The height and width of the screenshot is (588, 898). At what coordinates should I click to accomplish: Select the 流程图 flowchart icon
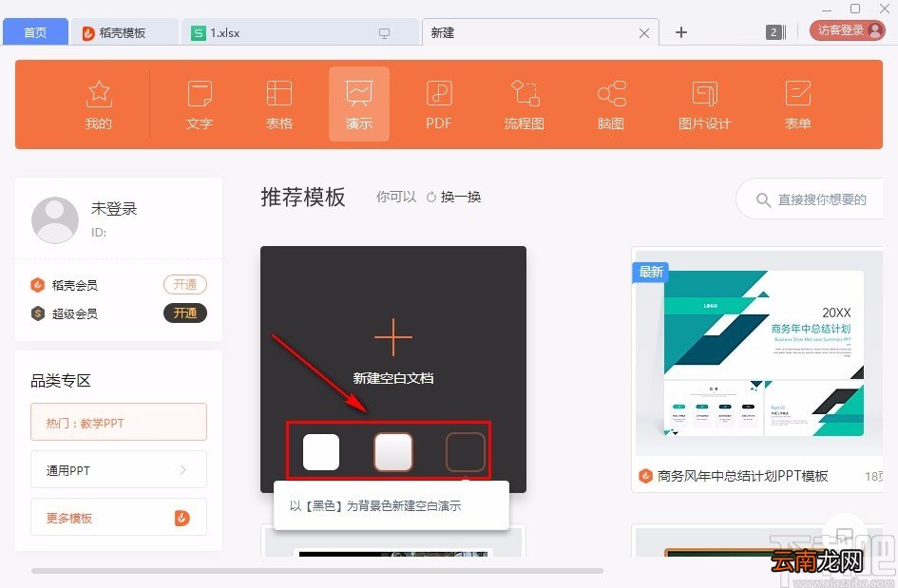(525, 93)
